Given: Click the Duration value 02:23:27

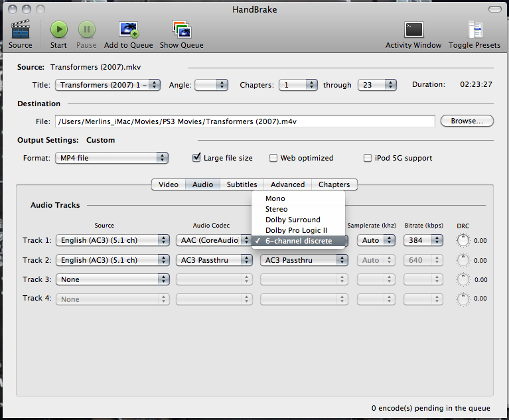Looking at the screenshot, I should click(x=476, y=84).
